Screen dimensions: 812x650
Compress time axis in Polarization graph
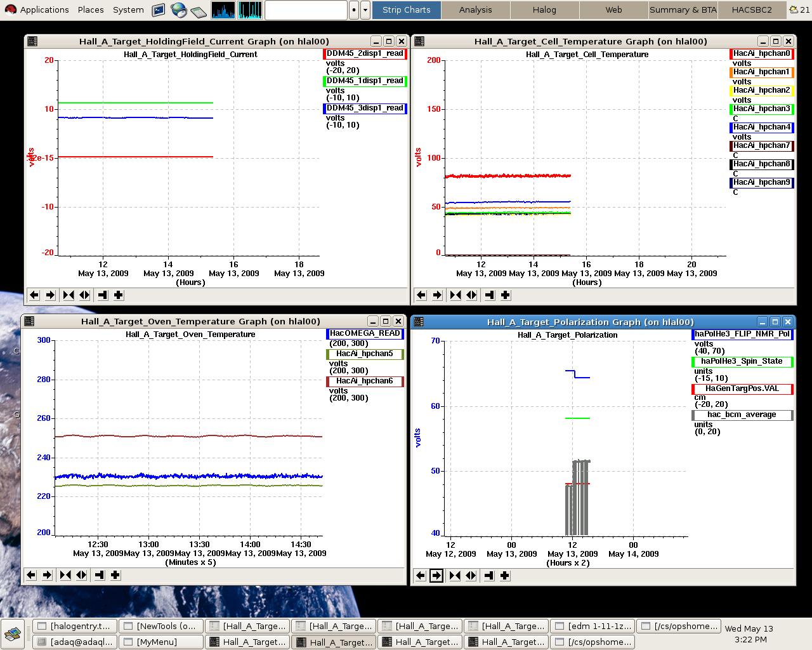[455, 576]
